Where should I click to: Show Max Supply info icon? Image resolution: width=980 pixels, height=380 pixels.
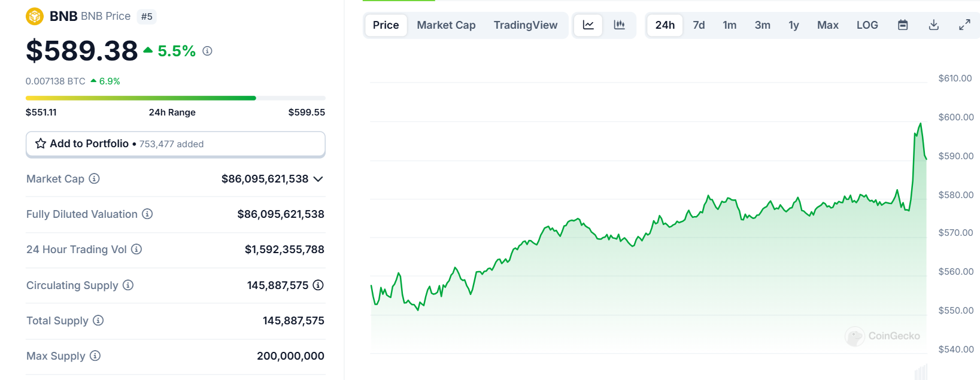point(95,355)
